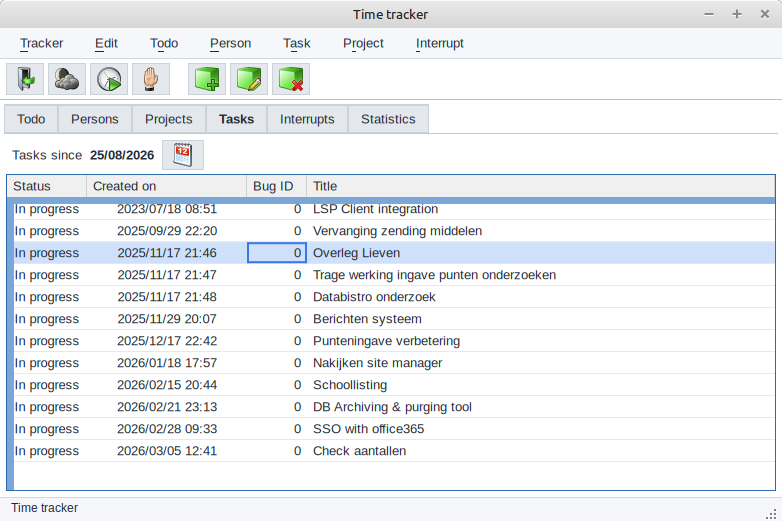
Task: Click the exit door toolbar icon
Action: 25,79
